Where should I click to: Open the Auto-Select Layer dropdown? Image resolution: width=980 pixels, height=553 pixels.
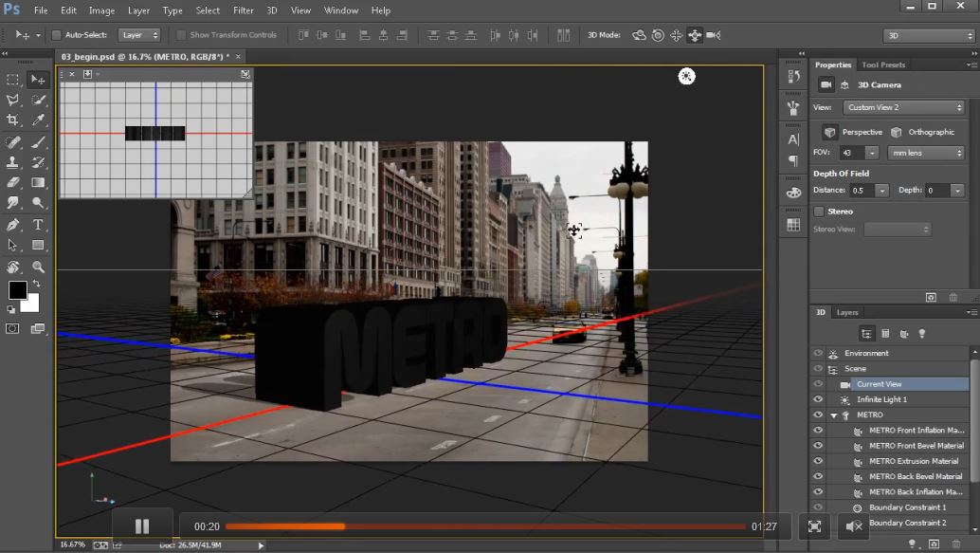139,35
